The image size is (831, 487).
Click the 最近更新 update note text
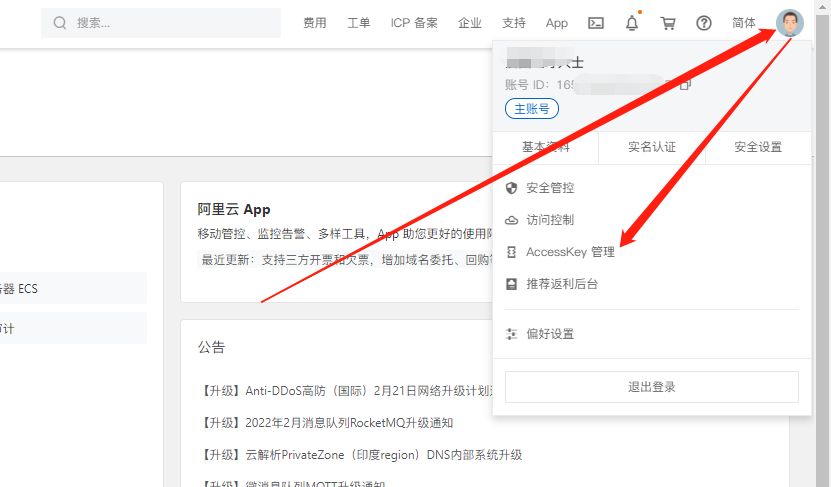coord(345,260)
